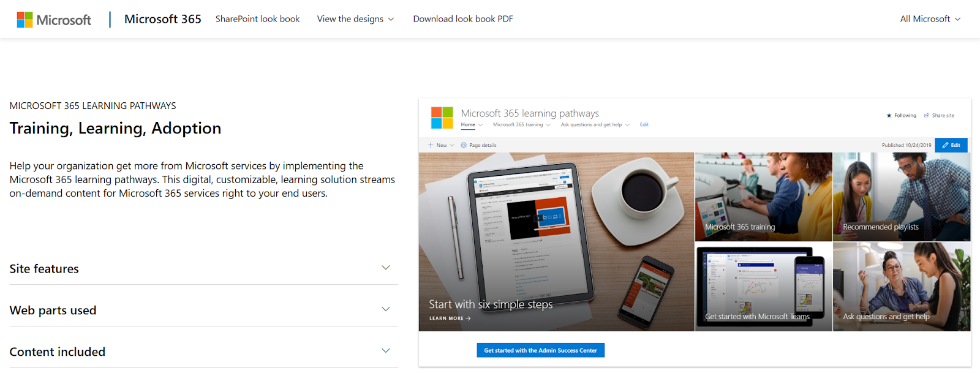Screen dimensions: 980x373
Task: Click the preview site's Microsoft logo
Action: 442,118
